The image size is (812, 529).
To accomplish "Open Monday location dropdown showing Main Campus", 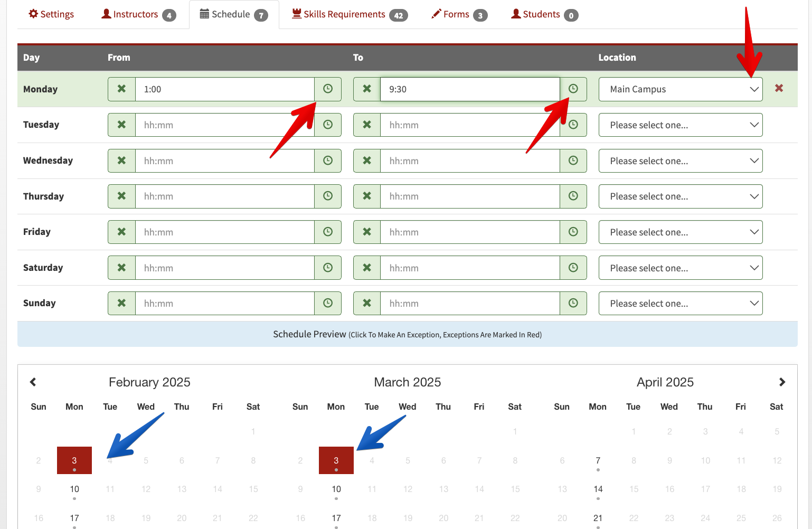I will pyautogui.click(x=681, y=89).
